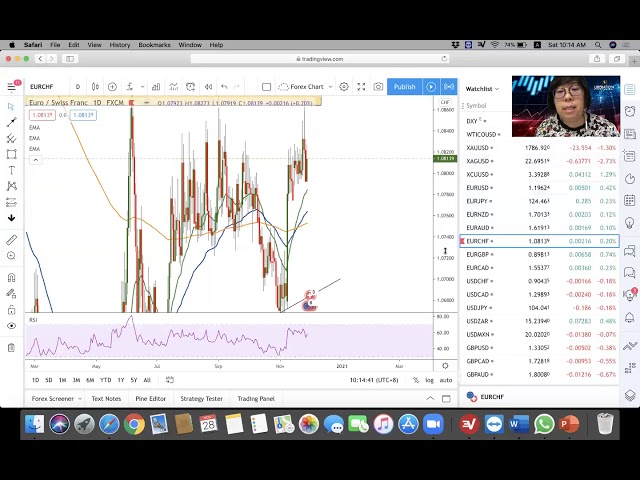Open the Pine Editor tab
The image size is (640, 480).
[x=150, y=399]
